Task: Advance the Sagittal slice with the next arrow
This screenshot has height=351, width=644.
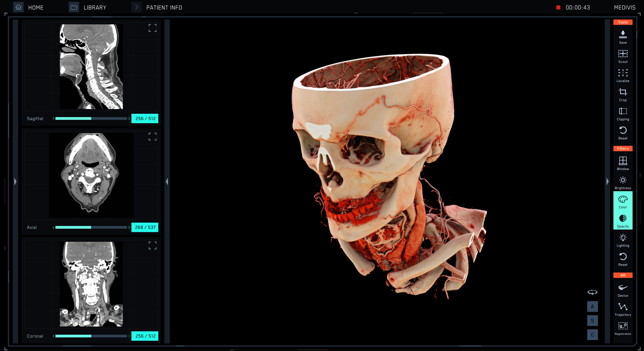Action: coord(129,119)
